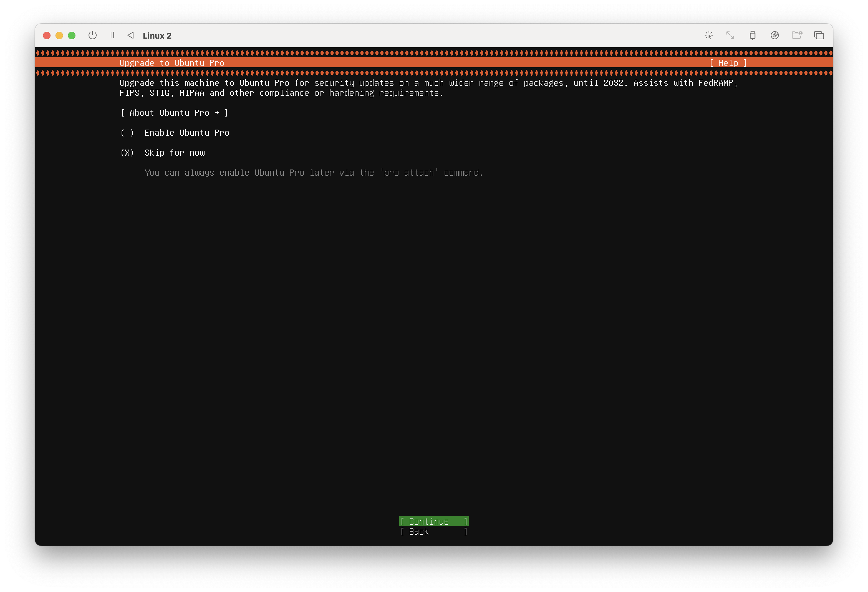Click the red close window button
The width and height of the screenshot is (868, 592).
tap(47, 36)
